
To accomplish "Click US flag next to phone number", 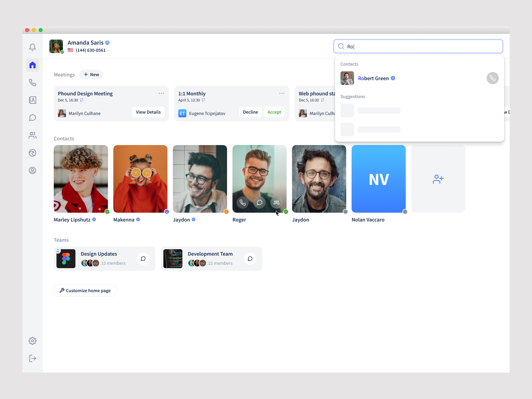I will (70, 50).
